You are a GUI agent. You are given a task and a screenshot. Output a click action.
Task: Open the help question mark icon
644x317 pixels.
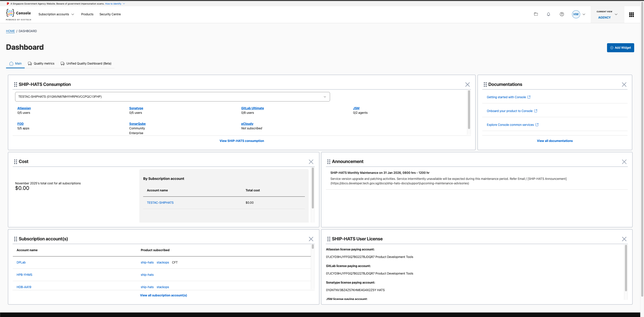coord(562,14)
